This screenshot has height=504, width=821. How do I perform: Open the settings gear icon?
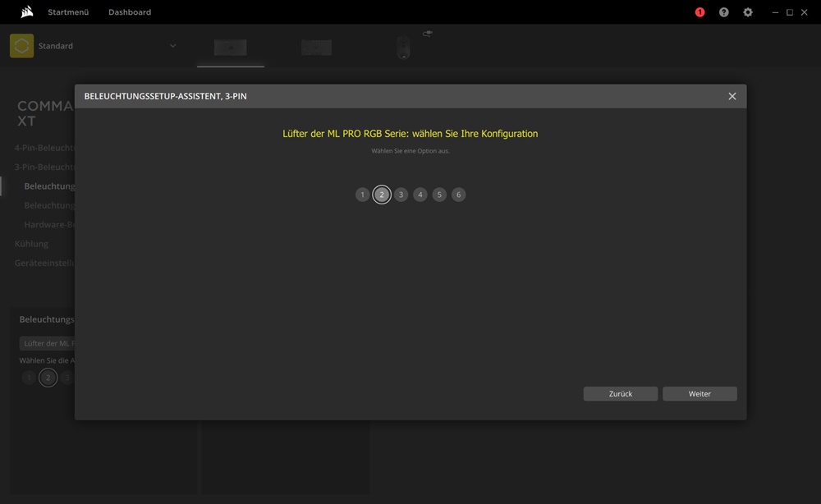748,12
